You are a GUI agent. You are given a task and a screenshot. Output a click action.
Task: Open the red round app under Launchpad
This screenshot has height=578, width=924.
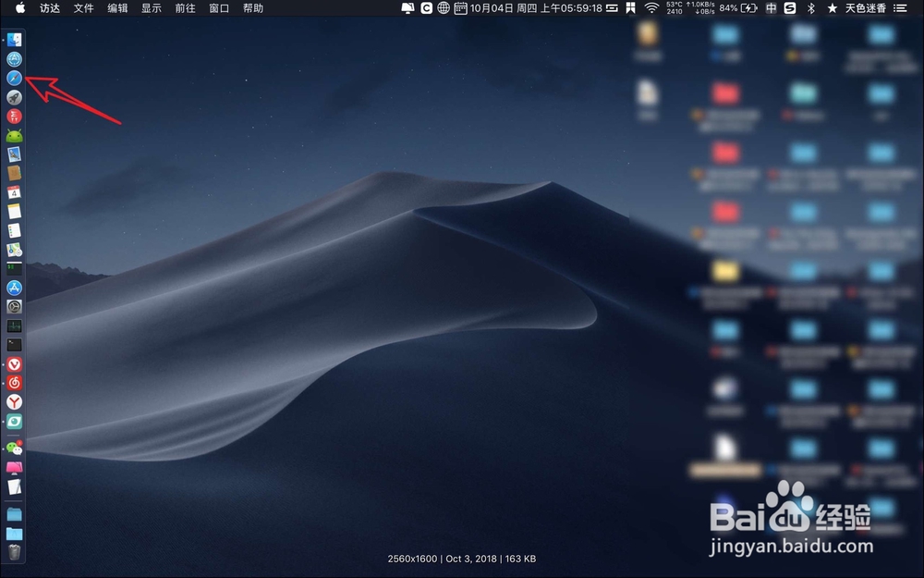(x=14, y=117)
